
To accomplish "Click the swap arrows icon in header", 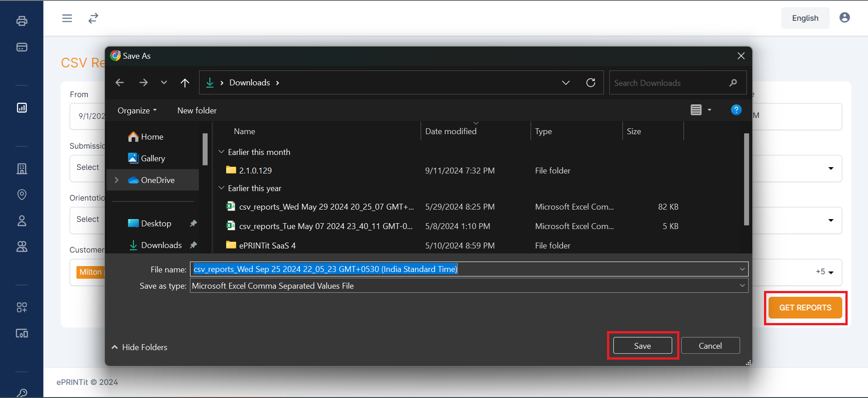I will click(x=93, y=18).
